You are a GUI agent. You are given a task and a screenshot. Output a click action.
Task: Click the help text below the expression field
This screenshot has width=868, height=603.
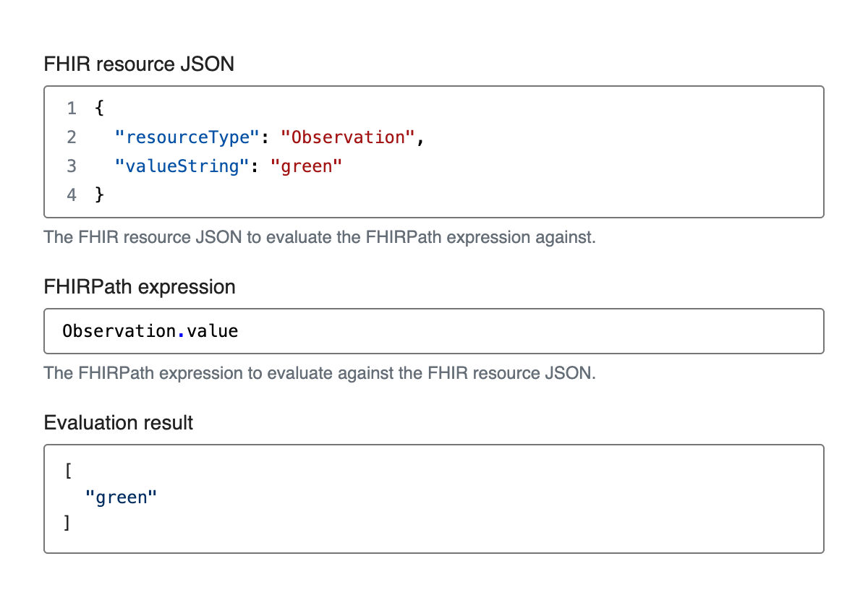[320, 373]
